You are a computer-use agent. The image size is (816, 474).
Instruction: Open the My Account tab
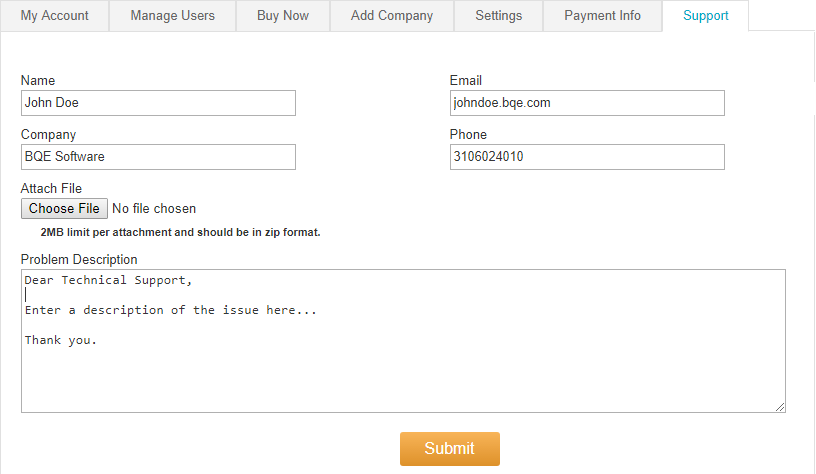(x=55, y=16)
